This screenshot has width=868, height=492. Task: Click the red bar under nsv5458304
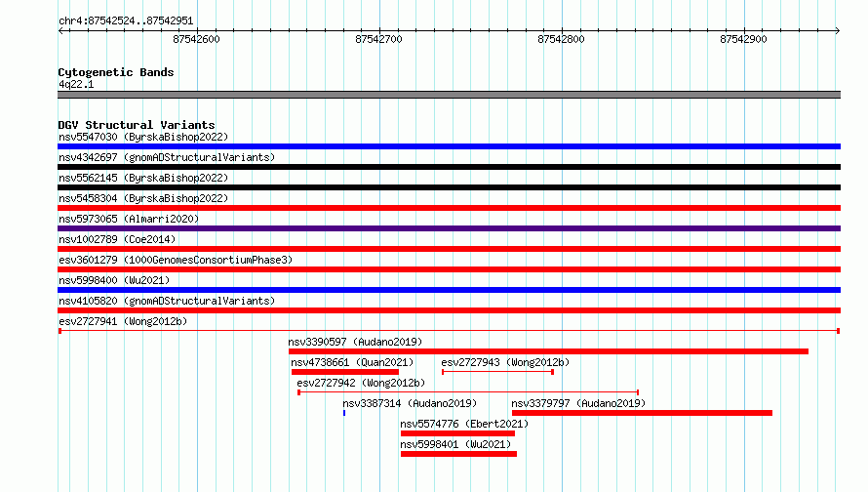point(449,208)
